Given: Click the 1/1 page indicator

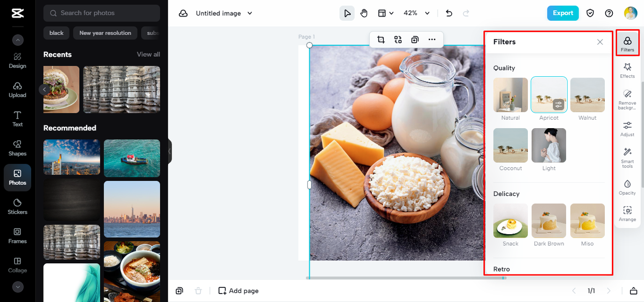Looking at the screenshot, I should [591, 291].
